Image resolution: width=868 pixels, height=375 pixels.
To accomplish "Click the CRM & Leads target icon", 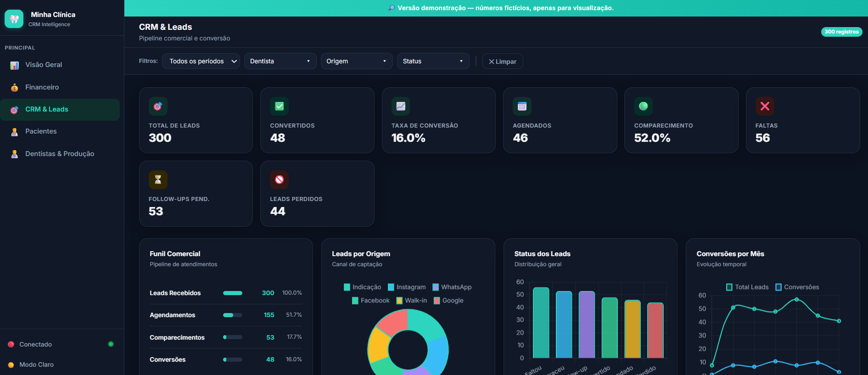I will 15,110.
